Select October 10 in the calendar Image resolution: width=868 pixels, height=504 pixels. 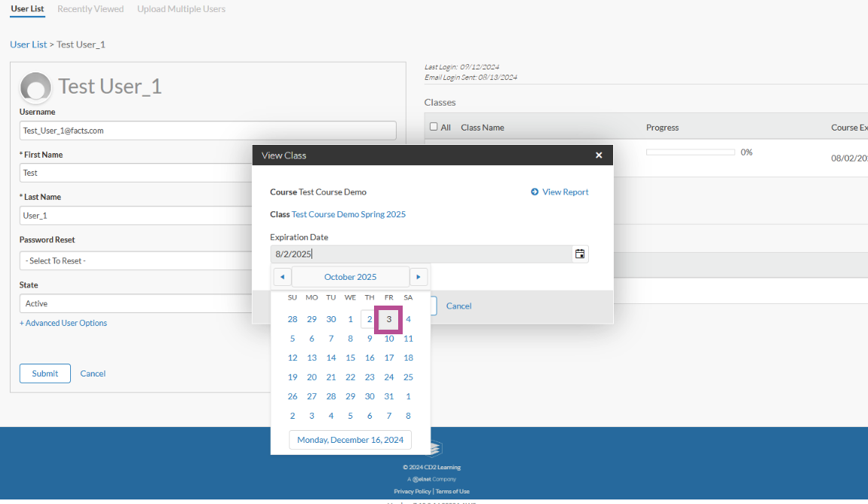389,339
